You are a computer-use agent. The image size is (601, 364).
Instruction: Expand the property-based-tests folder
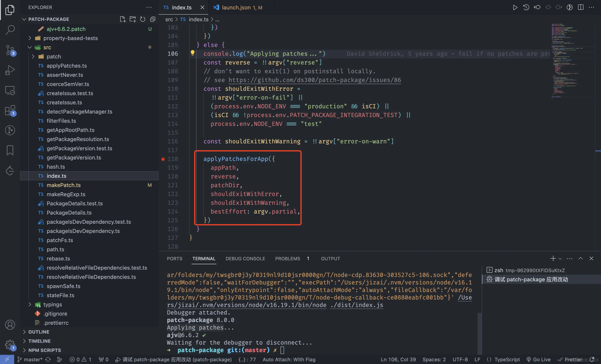click(30, 38)
